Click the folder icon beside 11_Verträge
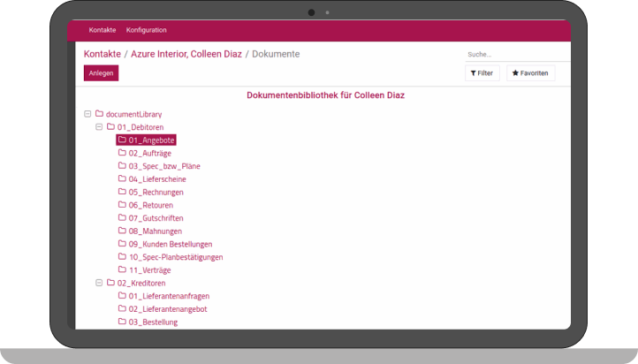Viewport: 638px width, 364px height. 122,269
